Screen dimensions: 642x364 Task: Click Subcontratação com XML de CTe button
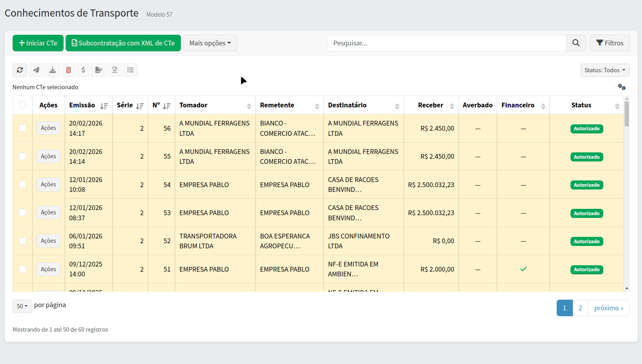click(x=123, y=43)
